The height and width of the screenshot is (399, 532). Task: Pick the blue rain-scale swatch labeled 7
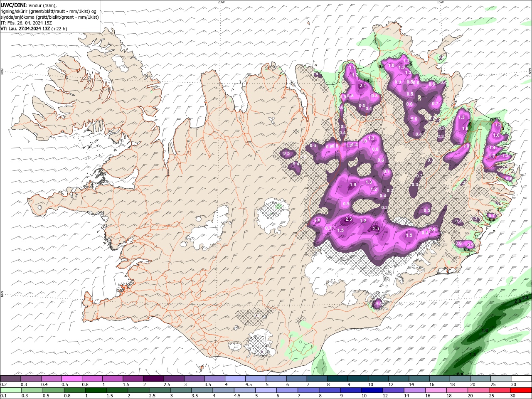[308, 390]
